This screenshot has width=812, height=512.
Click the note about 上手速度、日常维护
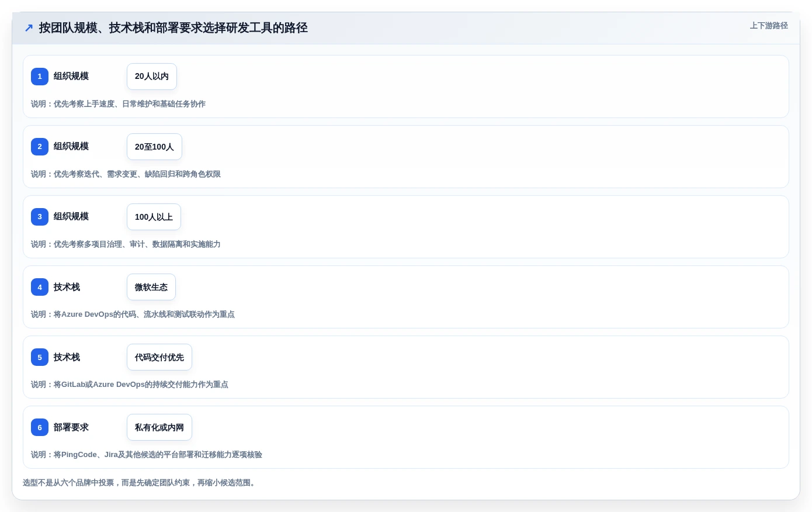tap(118, 104)
